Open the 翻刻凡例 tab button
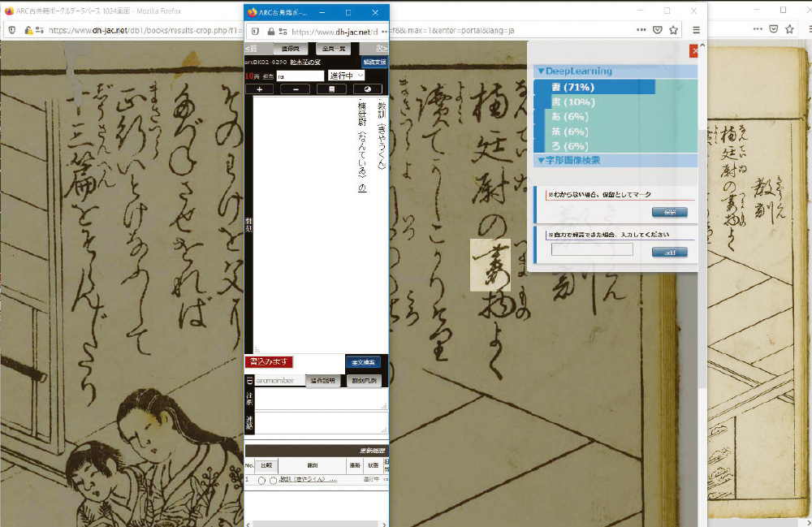The width and height of the screenshot is (812, 527). point(364,381)
